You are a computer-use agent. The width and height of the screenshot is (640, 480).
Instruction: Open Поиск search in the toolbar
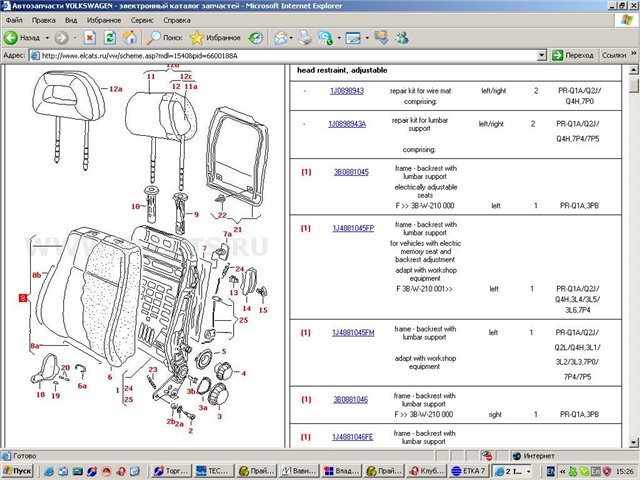[x=165, y=38]
